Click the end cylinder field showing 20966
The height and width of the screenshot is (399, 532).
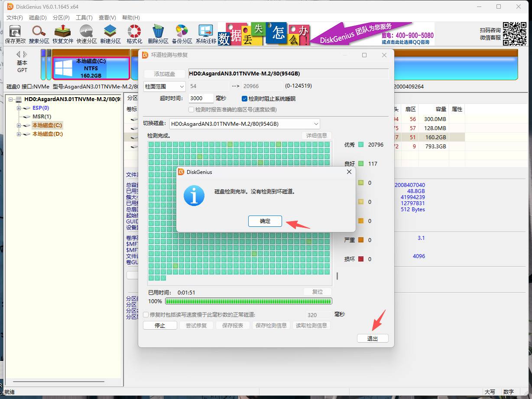(x=262, y=86)
